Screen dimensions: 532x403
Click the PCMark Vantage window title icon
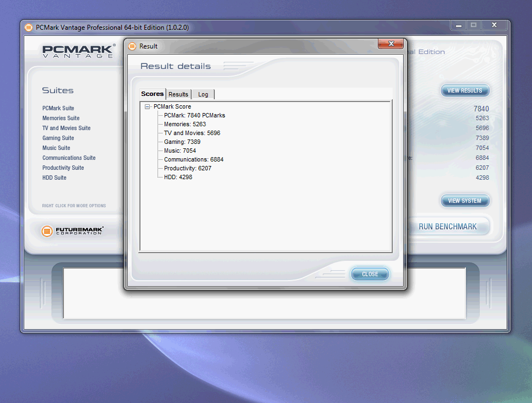29,28
